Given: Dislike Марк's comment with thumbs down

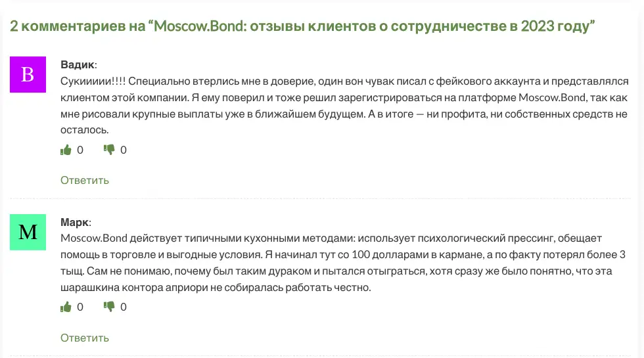Looking at the screenshot, I should (x=109, y=307).
